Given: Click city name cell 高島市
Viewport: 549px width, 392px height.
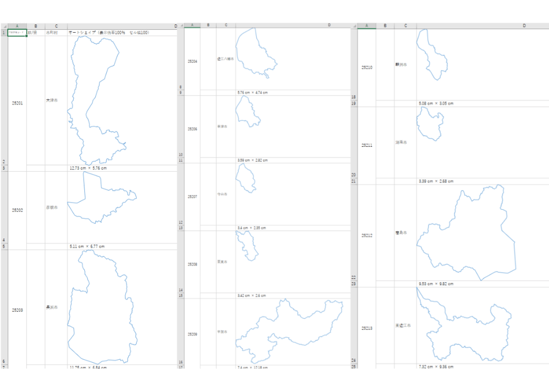Looking at the screenshot, I should click(405, 233).
